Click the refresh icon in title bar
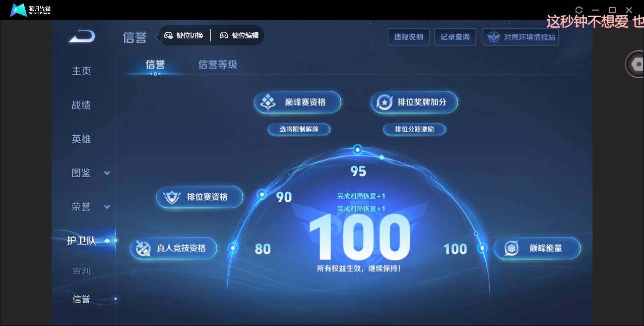Viewport: 644px width, 326px height. [x=579, y=10]
